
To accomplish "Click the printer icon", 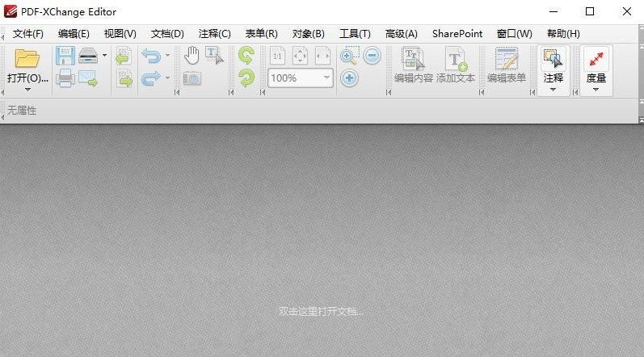I will point(65,78).
